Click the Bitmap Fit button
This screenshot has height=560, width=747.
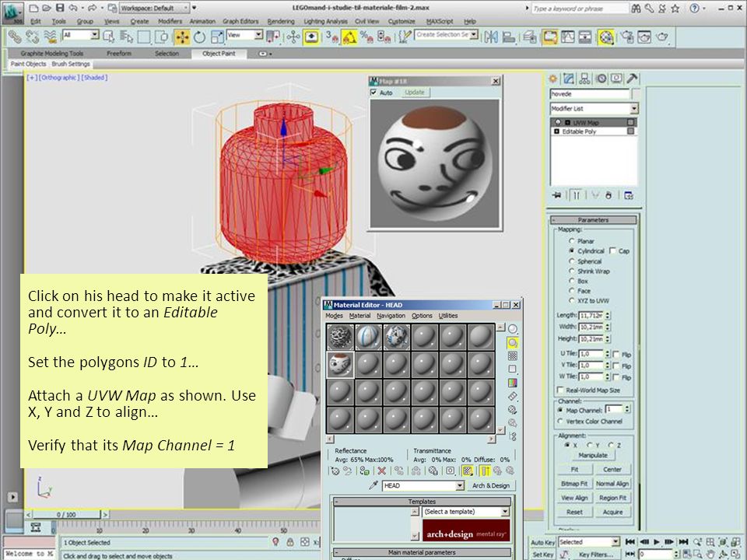coord(574,483)
